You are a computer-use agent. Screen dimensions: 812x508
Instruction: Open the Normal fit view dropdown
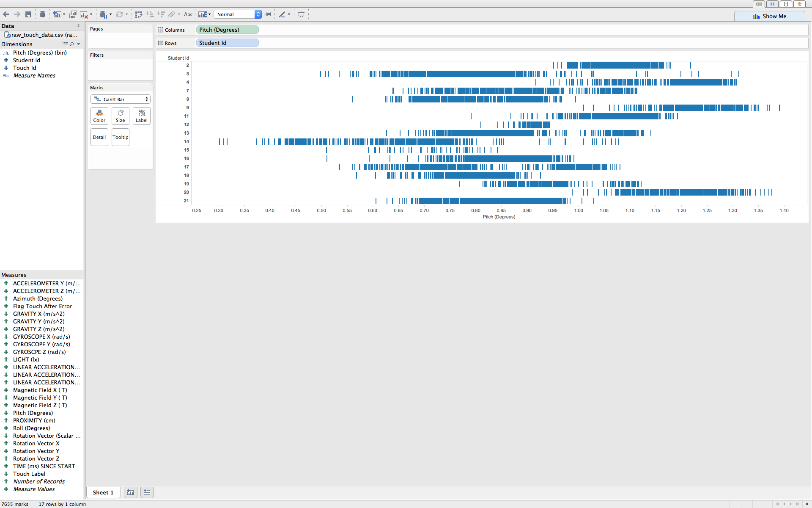[x=238, y=14]
